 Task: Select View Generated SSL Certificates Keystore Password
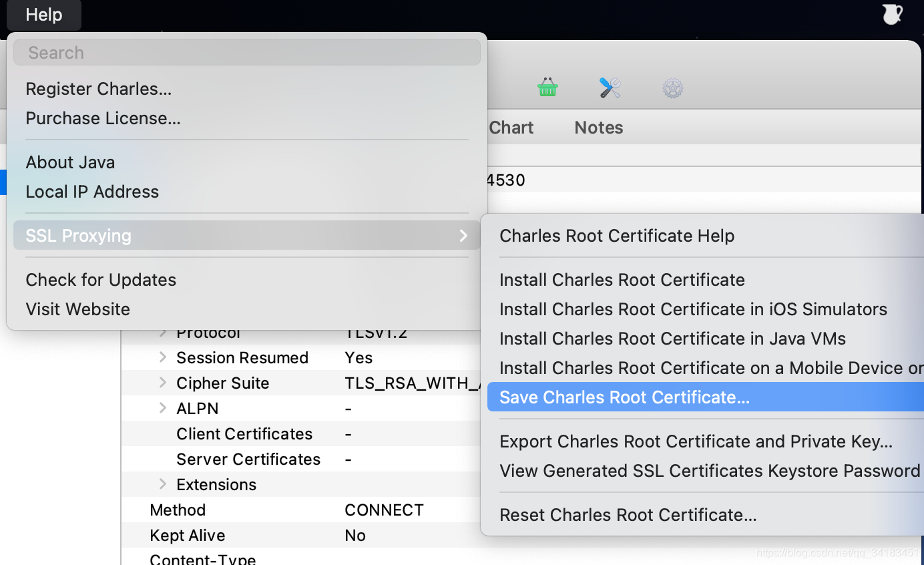coord(706,471)
